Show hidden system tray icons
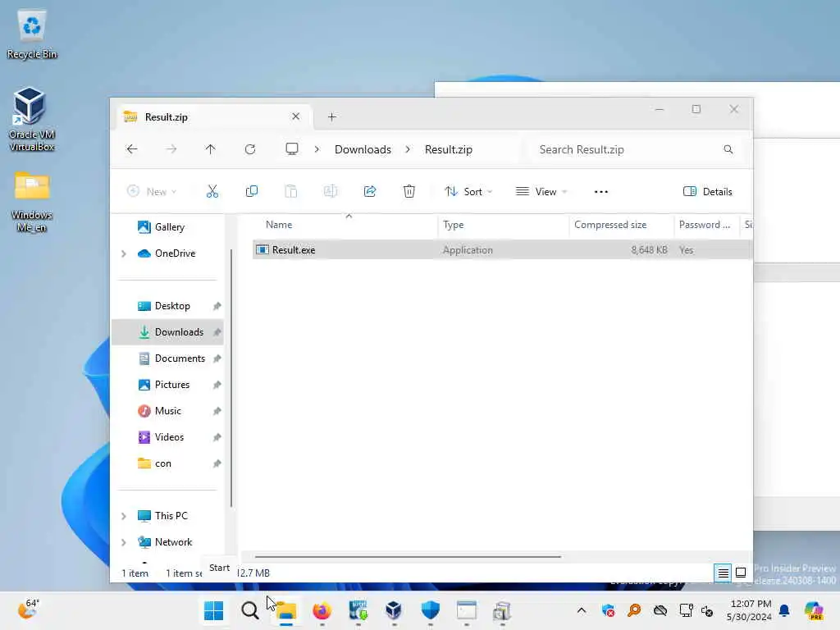The image size is (840, 630). 582,610
